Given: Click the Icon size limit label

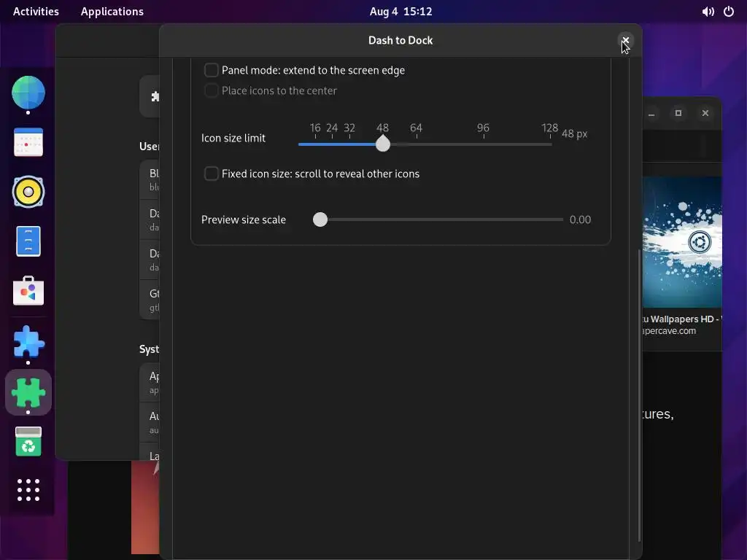Looking at the screenshot, I should tap(233, 138).
